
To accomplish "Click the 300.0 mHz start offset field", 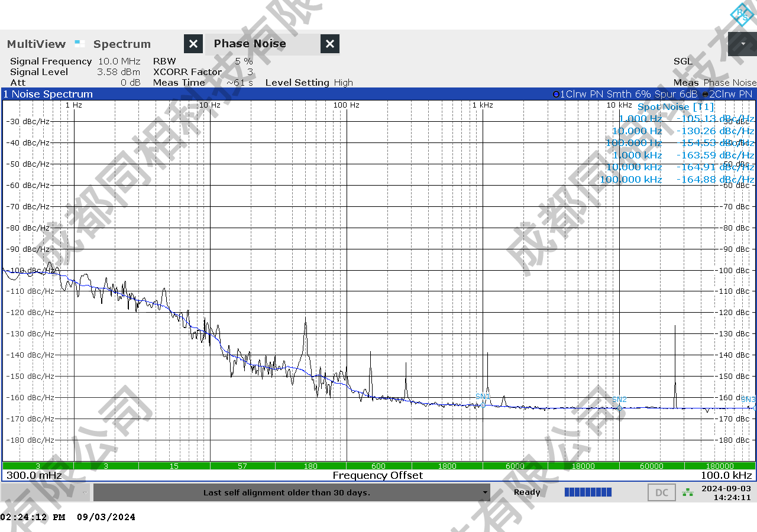I will (34, 475).
